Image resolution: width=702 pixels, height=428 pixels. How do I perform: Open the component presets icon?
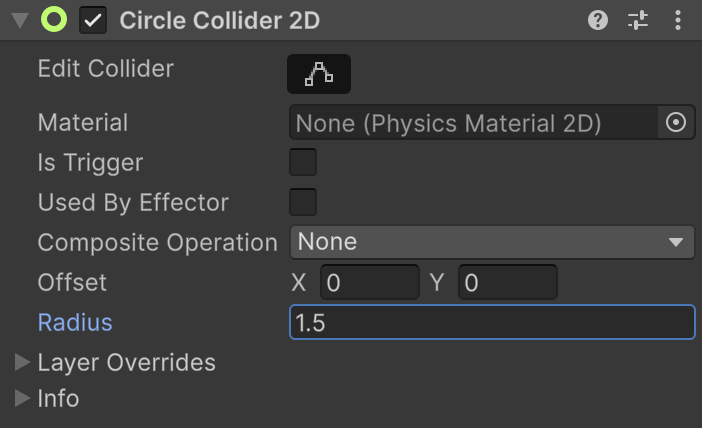[x=638, y=20]
